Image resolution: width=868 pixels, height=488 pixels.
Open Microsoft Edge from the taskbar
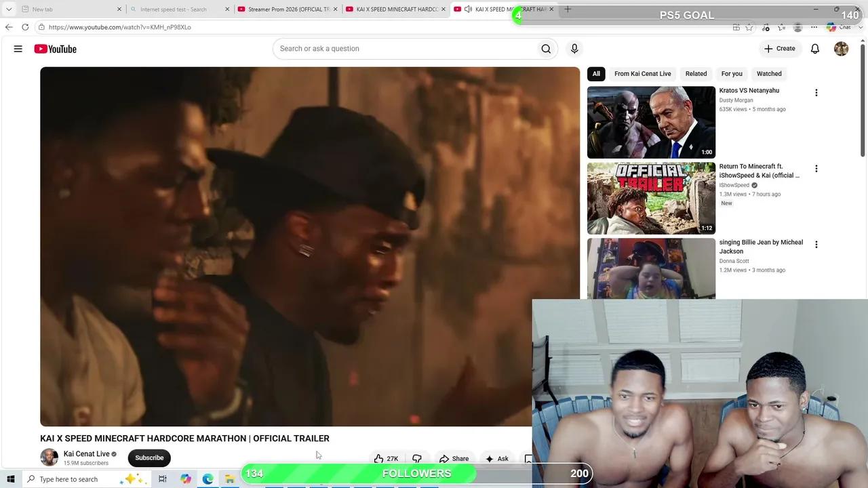click(x=208, y=479)
